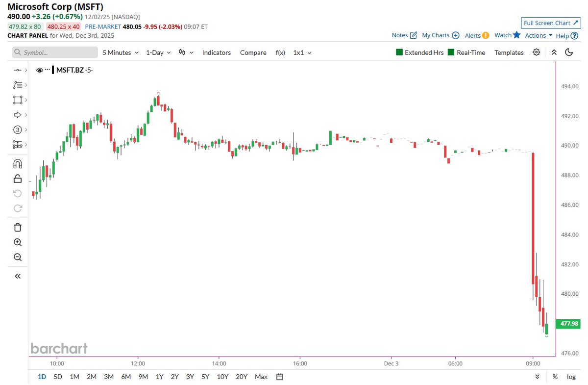Click Watch with the blue star
The height and width of the screenshot is (385, 588).
tap(507, 35)
